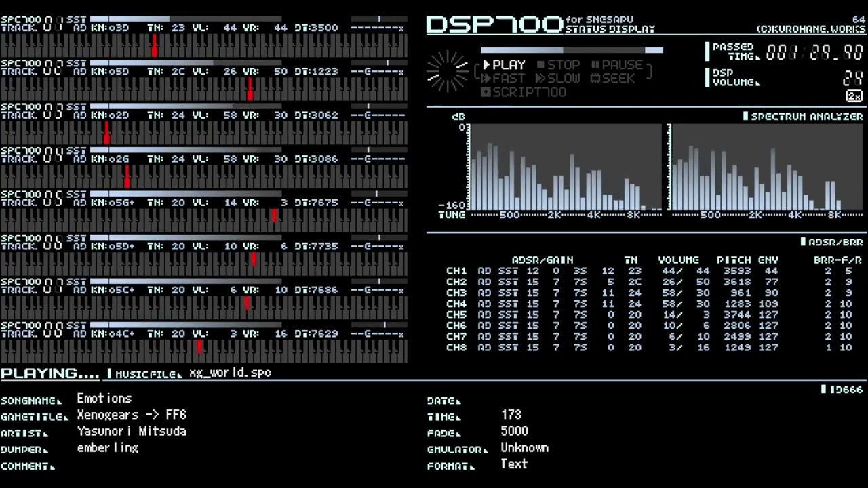Click the right channel spectrum graph

pyautogui.click(x=767, y=167)
